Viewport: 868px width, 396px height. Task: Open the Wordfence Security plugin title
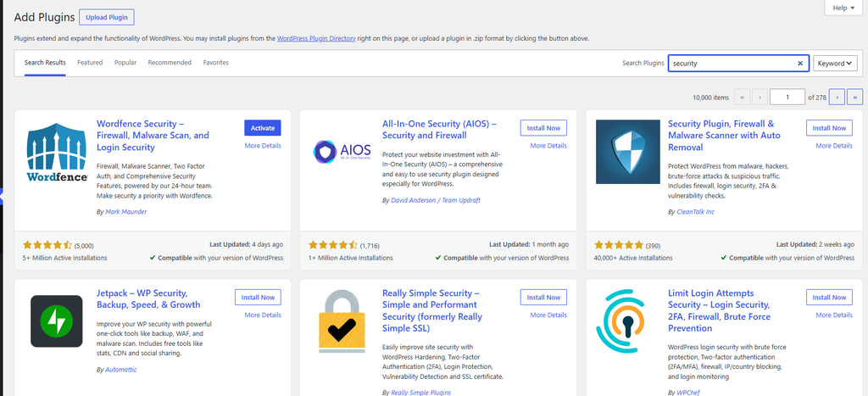pyautogui.click(x=153, y=136)
